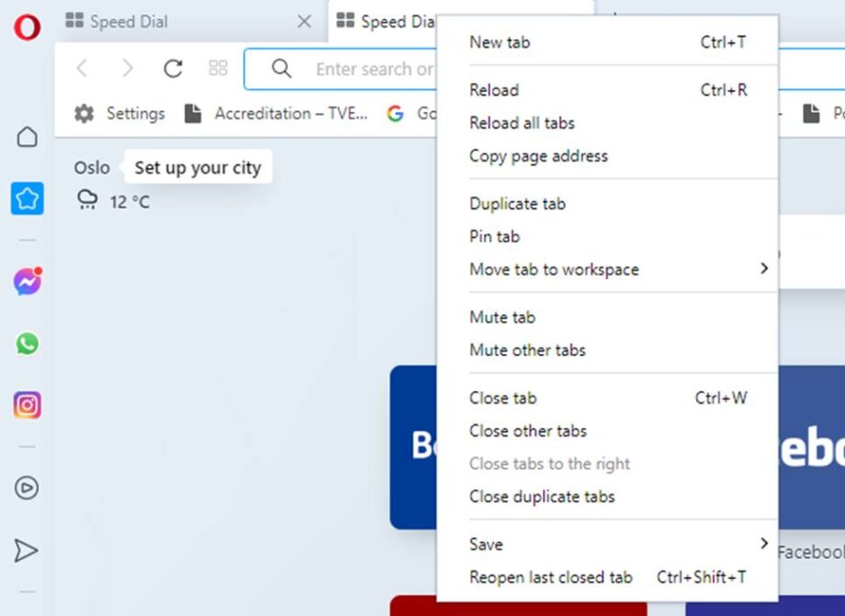Screen dimensions: 845x616
Task: Open the Settings gear in the bookmarks bar
Action: 84,113
